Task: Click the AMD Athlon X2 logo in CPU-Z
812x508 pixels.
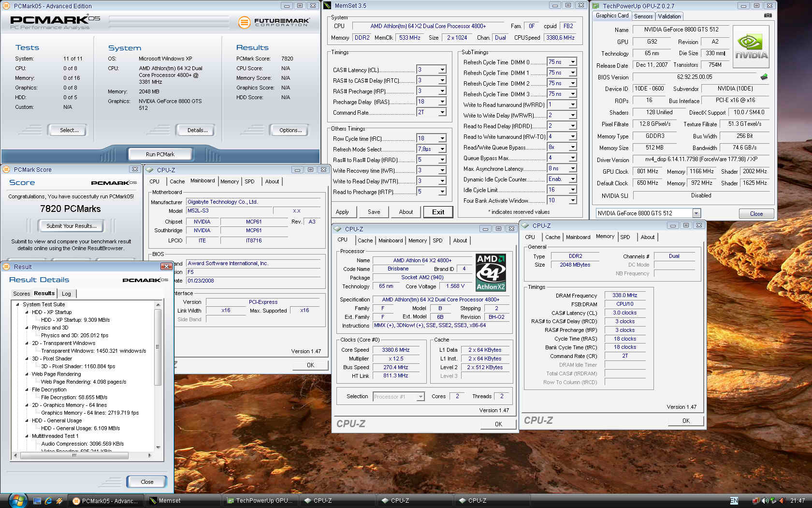Action: pyautogui.click(x=491, y=272)
